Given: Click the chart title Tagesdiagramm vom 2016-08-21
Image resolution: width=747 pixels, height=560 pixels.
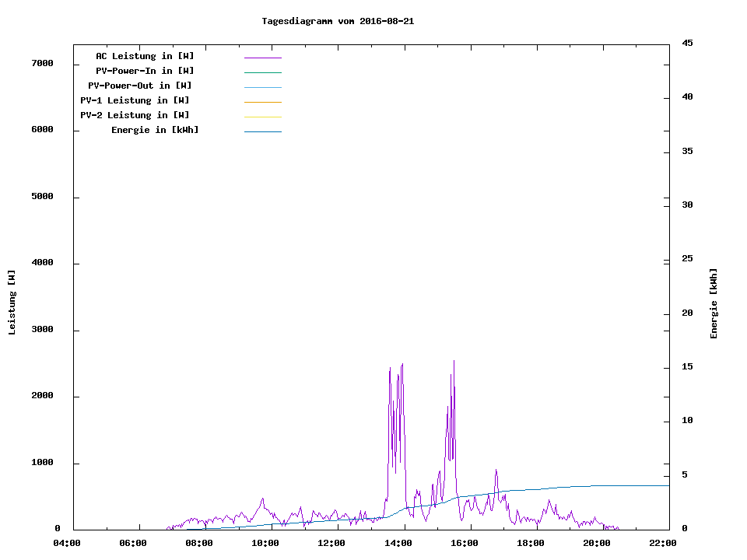Looking at the screenshot, I should pos(338,21).
